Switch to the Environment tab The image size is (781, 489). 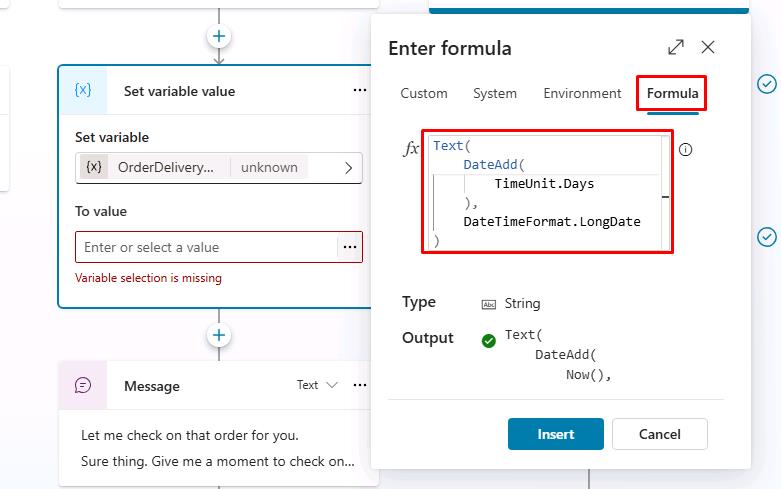[x=582, y=94]
